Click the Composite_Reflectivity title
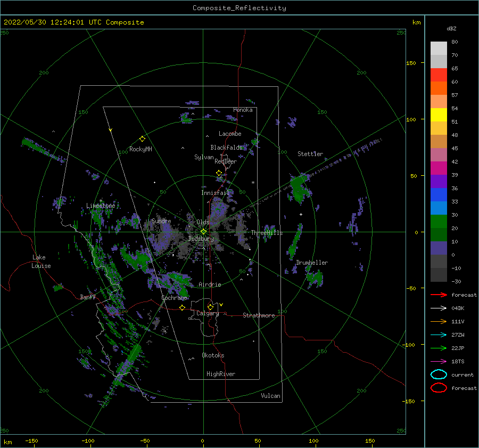The width and height of the screenshot is (479, 448). coord(240,8)
